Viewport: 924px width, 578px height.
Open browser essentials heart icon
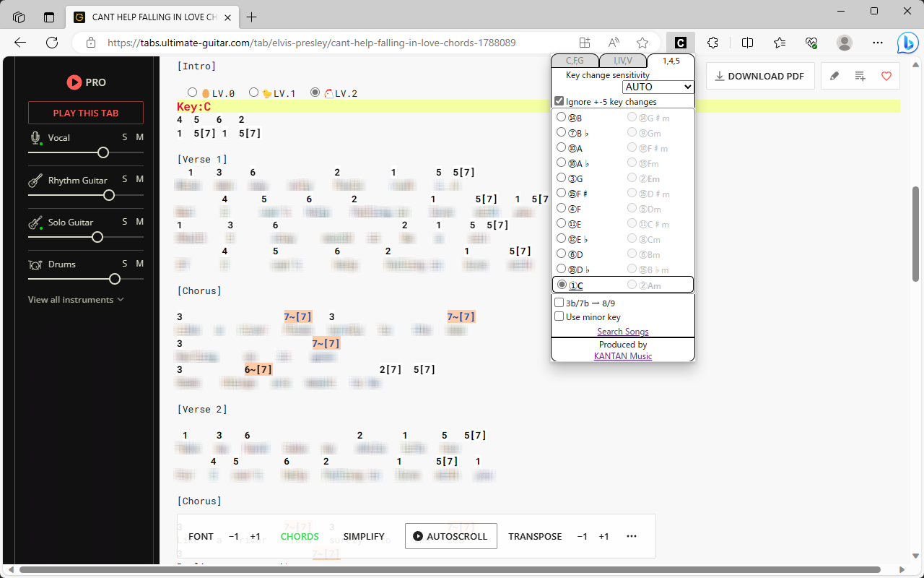[x=811, y=43]
